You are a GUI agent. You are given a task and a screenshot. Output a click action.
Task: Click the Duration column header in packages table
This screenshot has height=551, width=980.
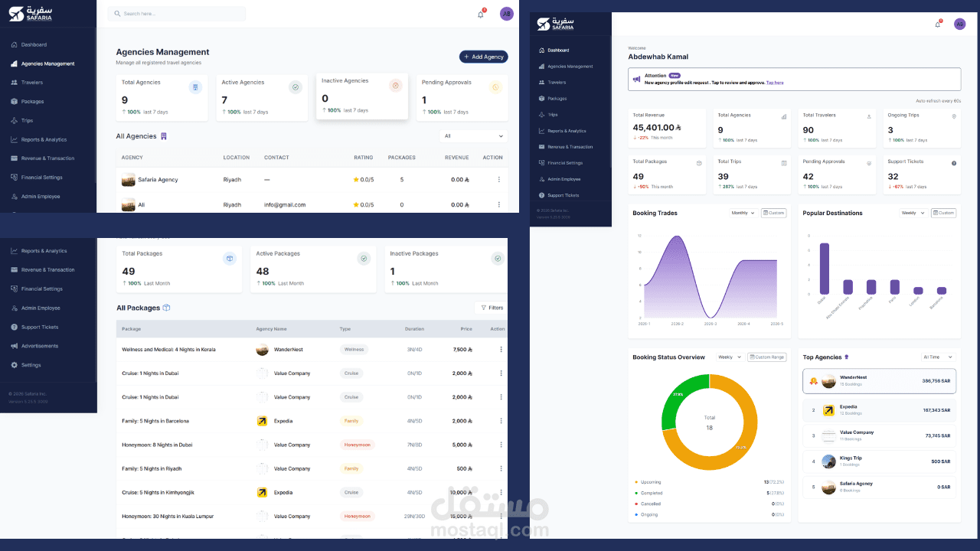[414, 329]
